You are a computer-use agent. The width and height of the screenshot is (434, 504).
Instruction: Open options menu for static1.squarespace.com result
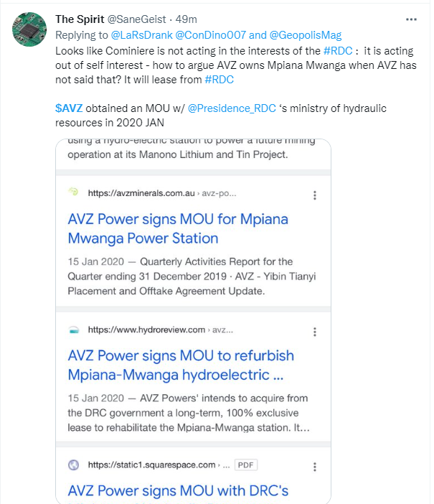(x=314, y=467)
